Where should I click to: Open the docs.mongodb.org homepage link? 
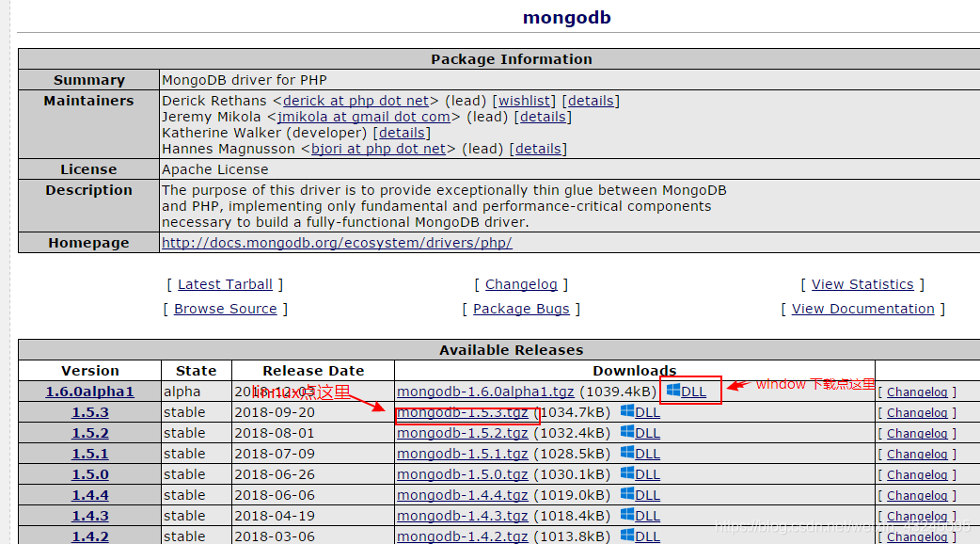(337, 243)
